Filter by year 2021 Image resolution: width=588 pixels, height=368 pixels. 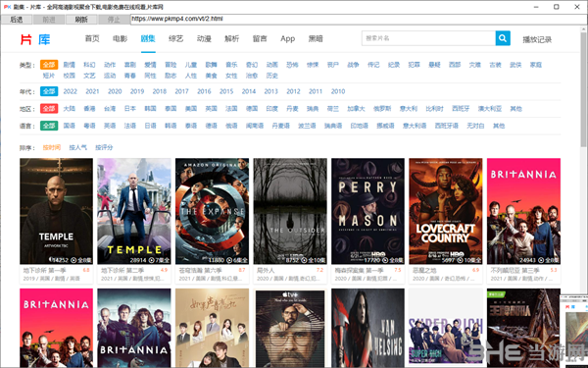pyautogui.click(x=92, y=91)
